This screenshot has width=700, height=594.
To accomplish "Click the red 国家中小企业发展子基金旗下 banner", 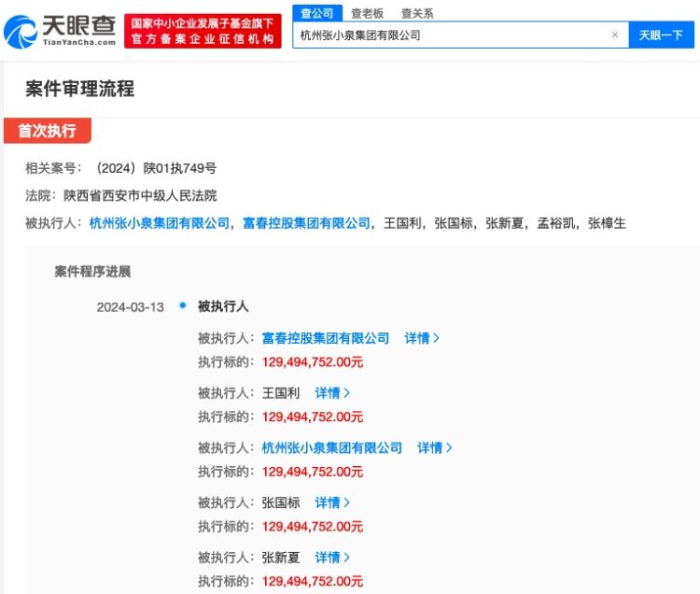I will (203, 31).
